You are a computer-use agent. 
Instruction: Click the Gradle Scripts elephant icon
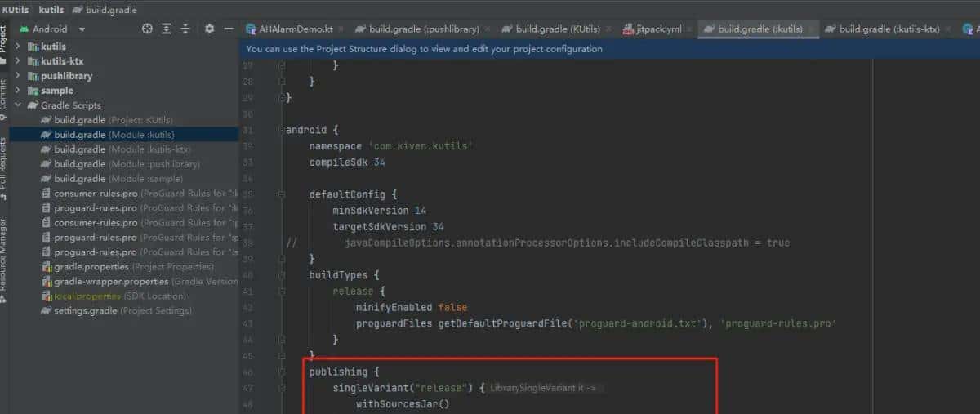pos(33,105)
